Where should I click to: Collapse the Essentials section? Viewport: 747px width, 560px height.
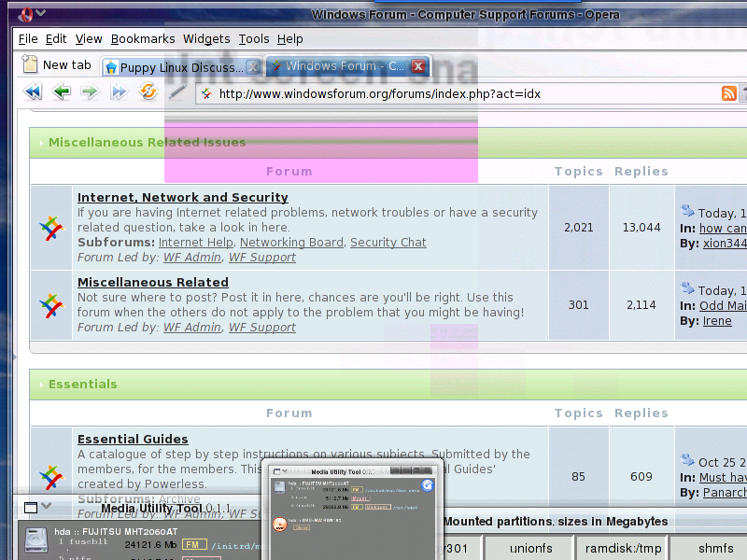click(x=41, y=385)
